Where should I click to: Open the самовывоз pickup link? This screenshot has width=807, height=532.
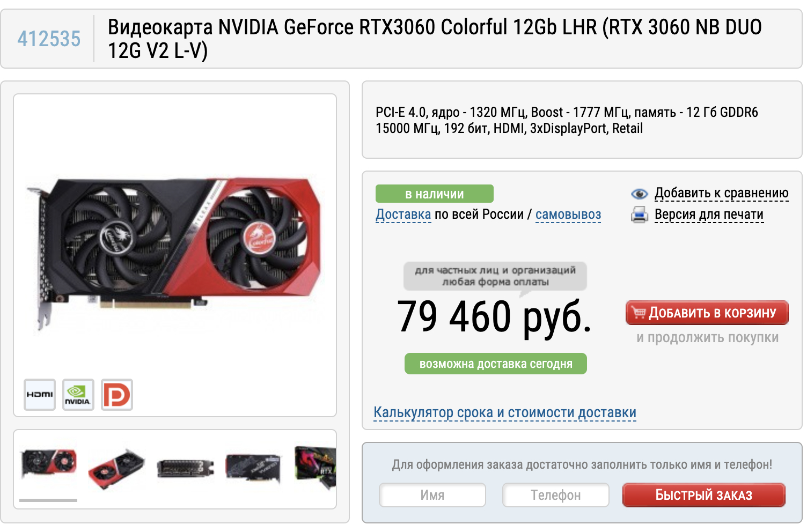[x=568, y=215]
